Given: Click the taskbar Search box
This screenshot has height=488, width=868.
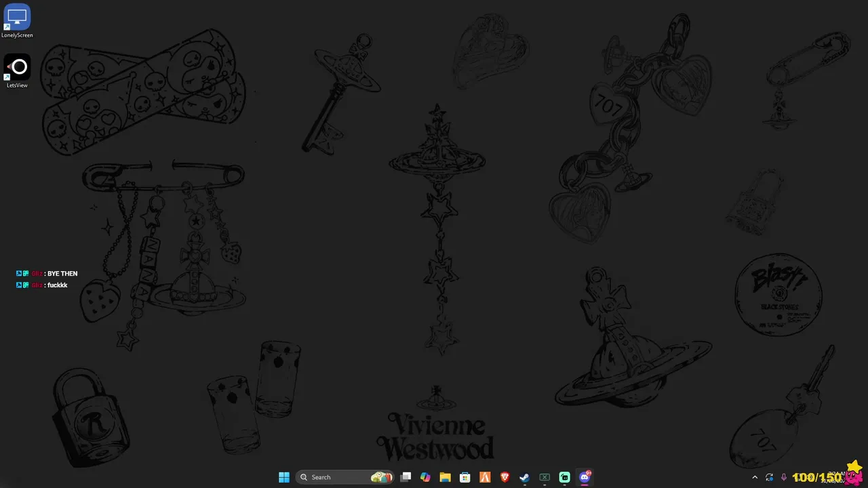Looking at the screenshot, I should (345, 477).
